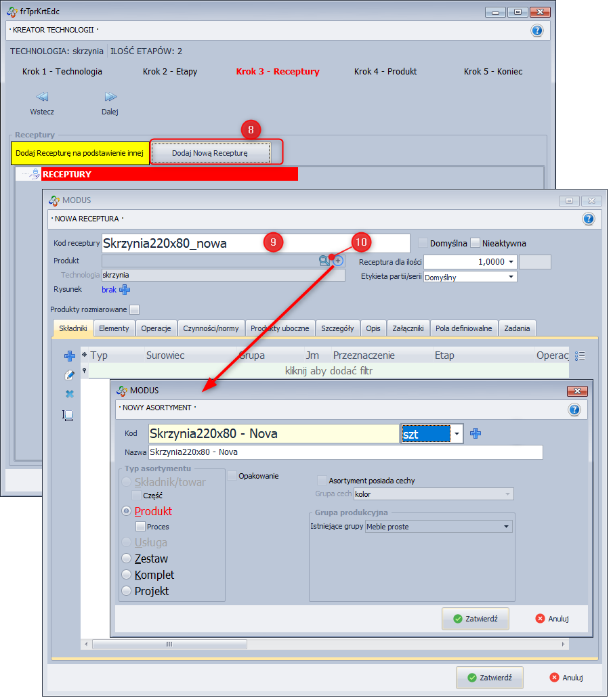Click the blue plus next to Rysunek
This screenshot has height=700, width=611.
[125, 290]
